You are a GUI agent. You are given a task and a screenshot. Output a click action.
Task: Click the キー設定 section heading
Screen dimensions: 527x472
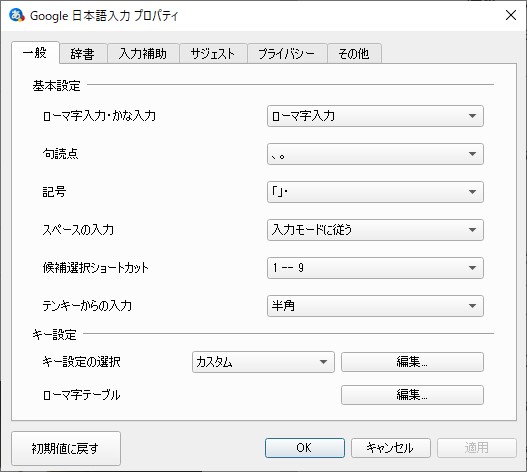point(54,335)
